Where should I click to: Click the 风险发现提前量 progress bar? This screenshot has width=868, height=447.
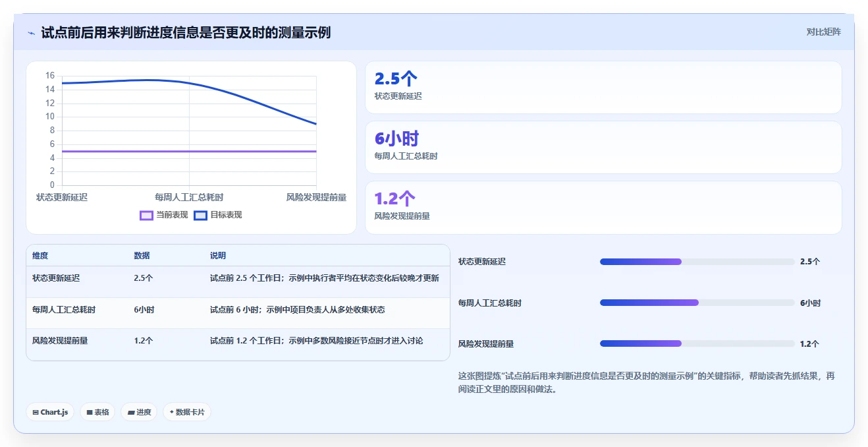pyautogui.click(x=697, y=343)
